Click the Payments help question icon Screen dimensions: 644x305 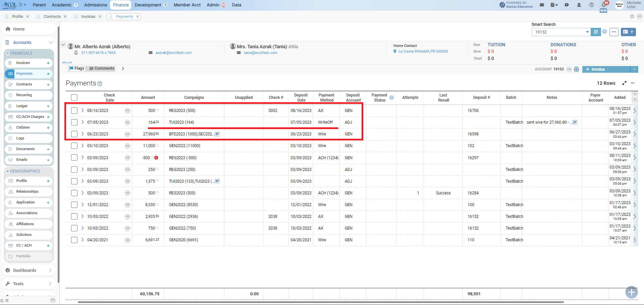coord(100,84)
